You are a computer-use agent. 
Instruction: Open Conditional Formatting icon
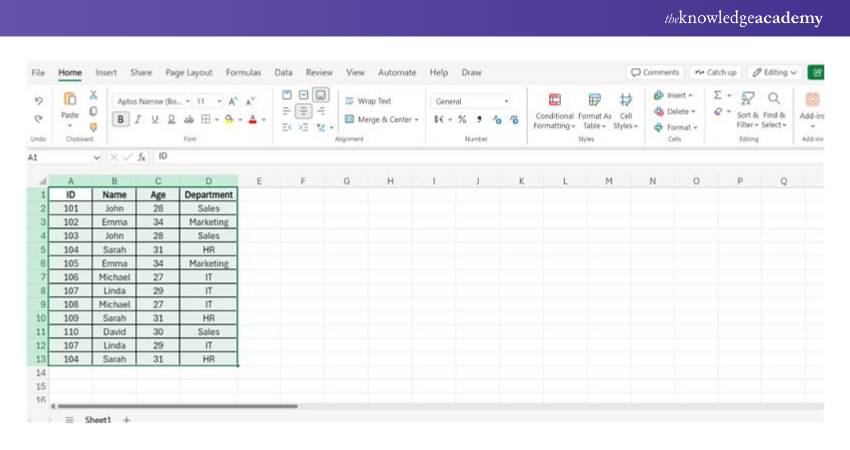click(x=554, y=100)
